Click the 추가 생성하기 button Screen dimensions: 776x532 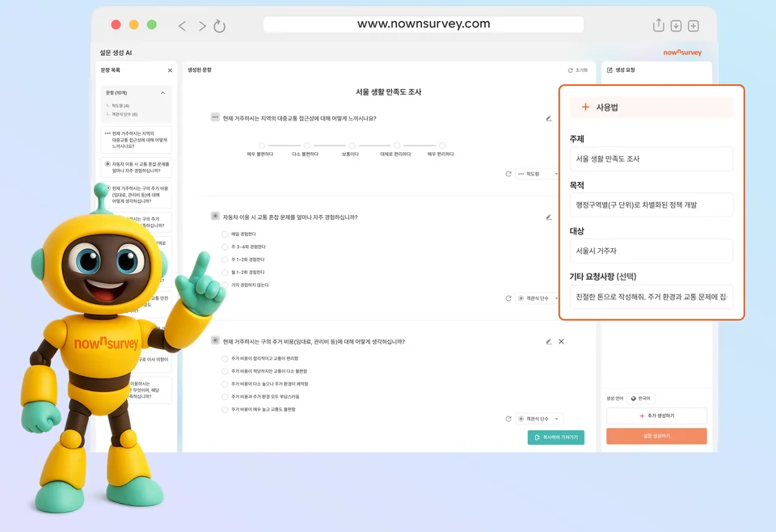[656, 416]
